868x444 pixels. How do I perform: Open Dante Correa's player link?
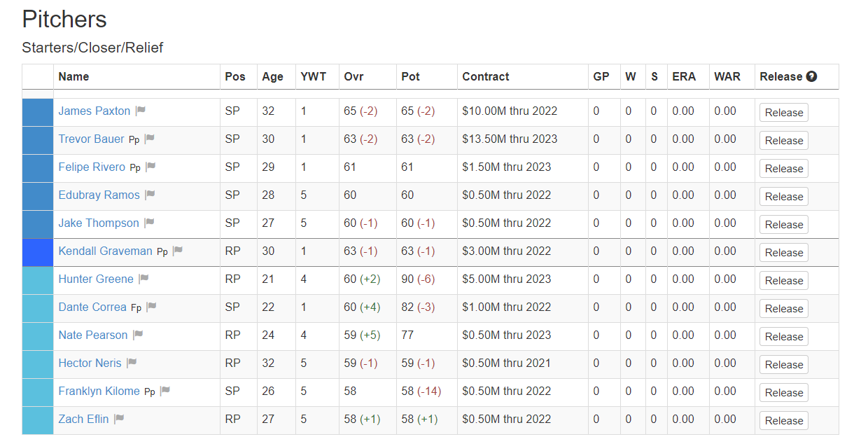click(x=92, y=307)
